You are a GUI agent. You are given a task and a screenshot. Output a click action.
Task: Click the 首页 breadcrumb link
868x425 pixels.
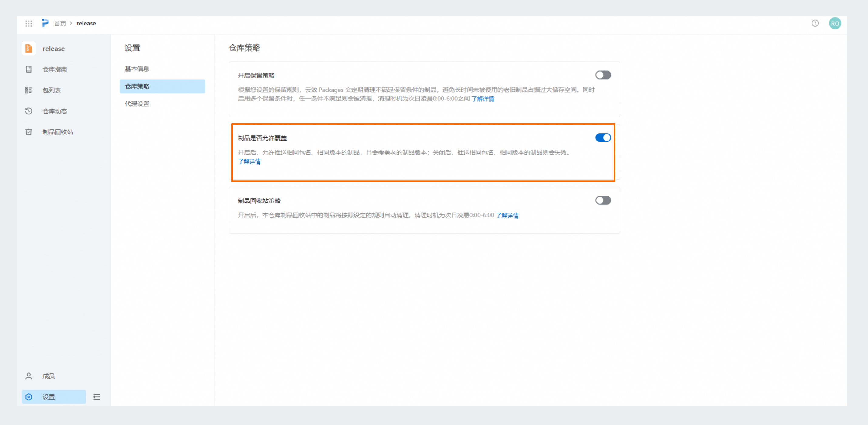pos(60,23)
